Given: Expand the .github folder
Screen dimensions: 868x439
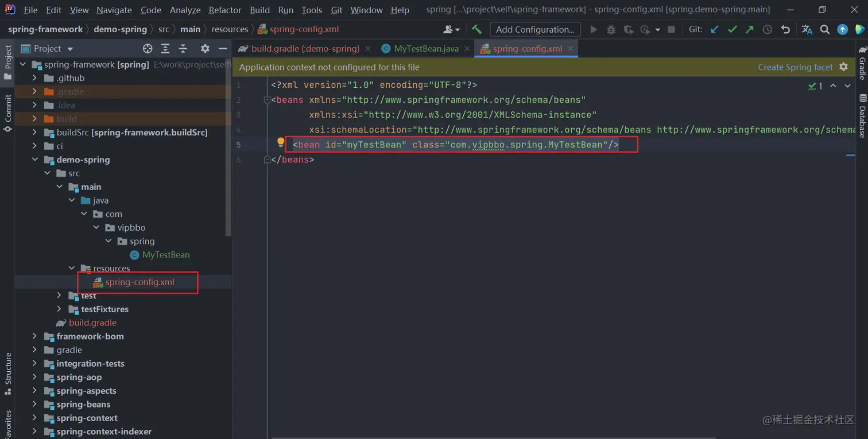Looking at the screenshot, I should [x=34, y=78].
